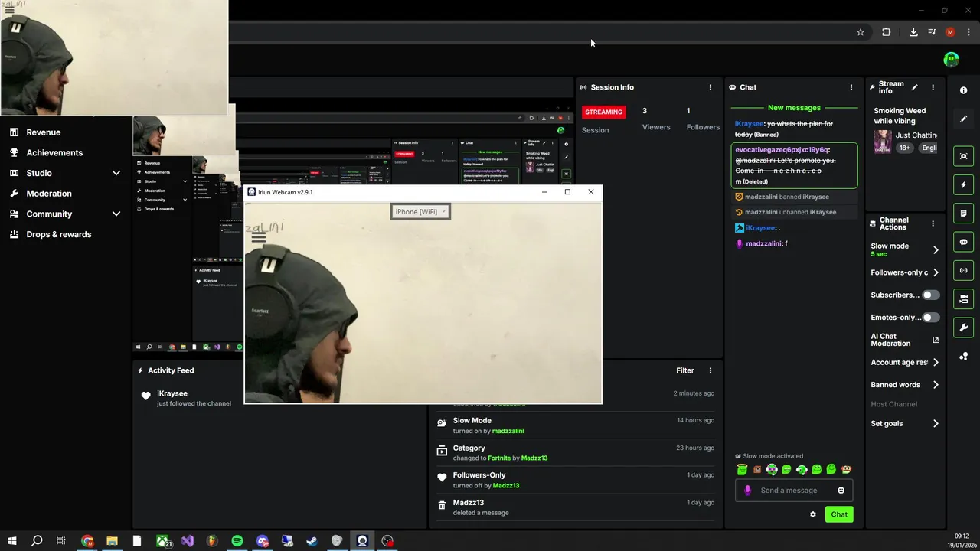Click iKraysee in Activity Feed
980x551 pixels.
pyautogui.click(x=172, y=393)
